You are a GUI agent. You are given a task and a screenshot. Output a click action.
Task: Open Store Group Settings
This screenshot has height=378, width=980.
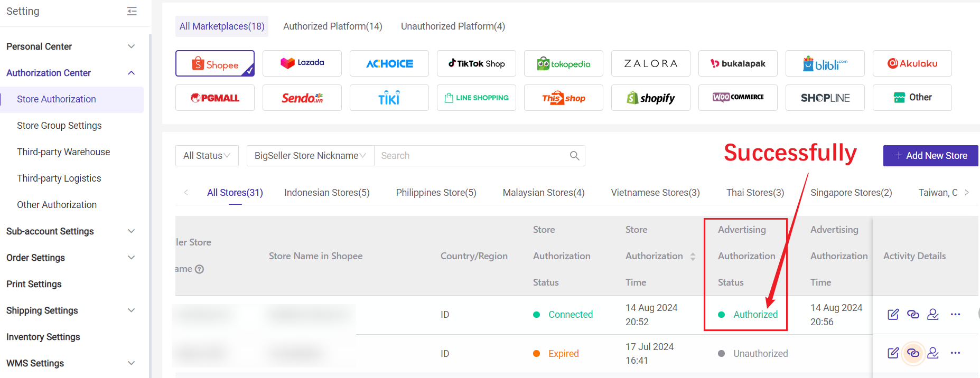[x=59, y=126]
